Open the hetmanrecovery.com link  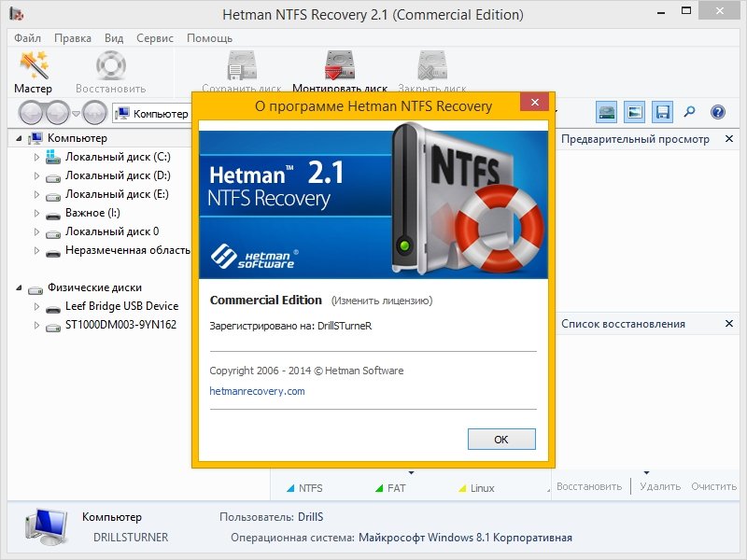click(258, 391)
